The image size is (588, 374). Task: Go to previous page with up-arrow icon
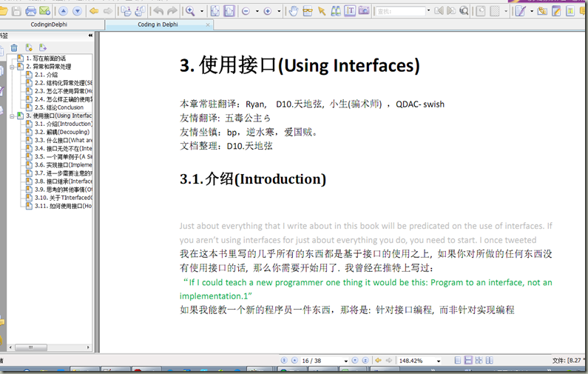click(63, 12)
